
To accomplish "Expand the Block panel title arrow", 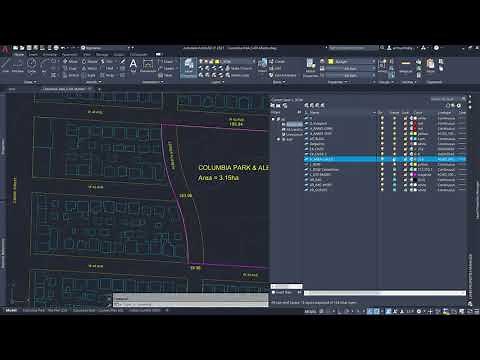I will click(x=284, y=82).
